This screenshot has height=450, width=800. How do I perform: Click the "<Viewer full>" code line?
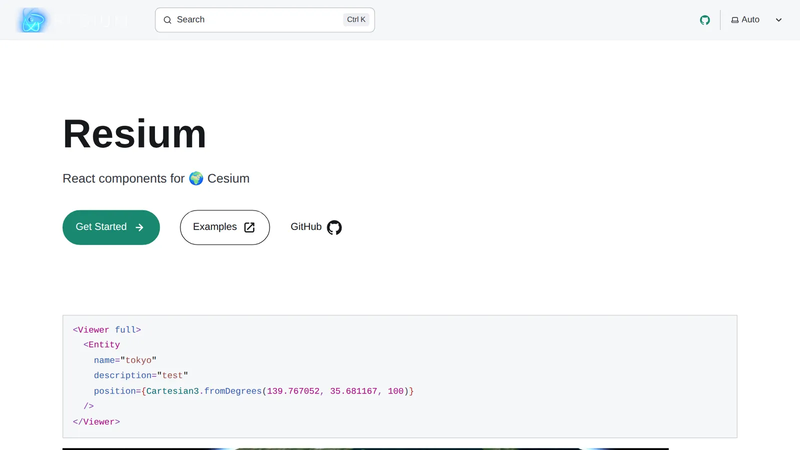pos(107,330)
